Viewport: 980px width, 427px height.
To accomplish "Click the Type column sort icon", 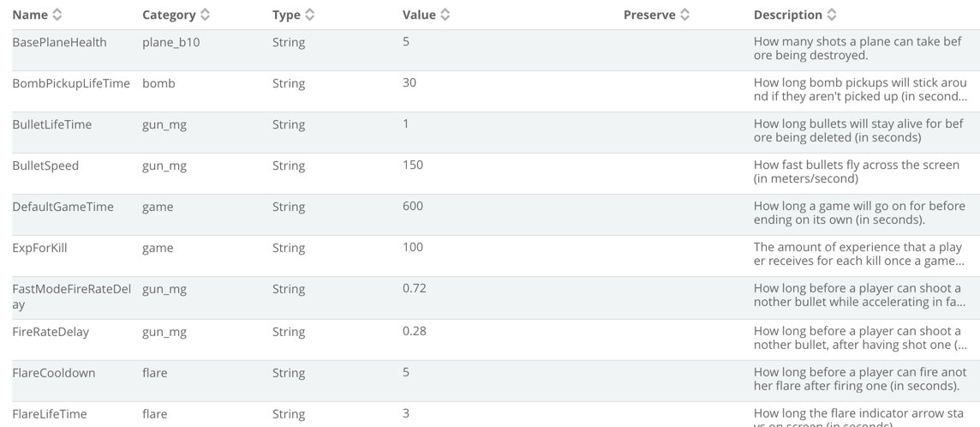I will [309, 15].
